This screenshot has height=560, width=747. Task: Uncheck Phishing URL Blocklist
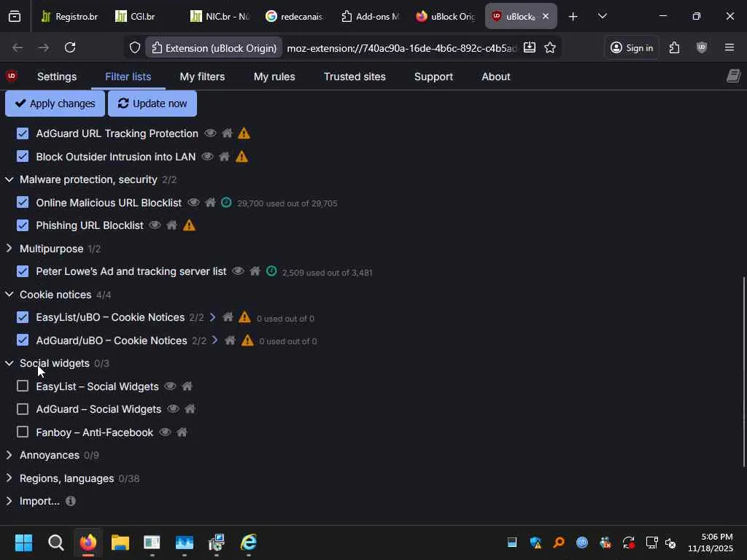[x=23, y=225]
